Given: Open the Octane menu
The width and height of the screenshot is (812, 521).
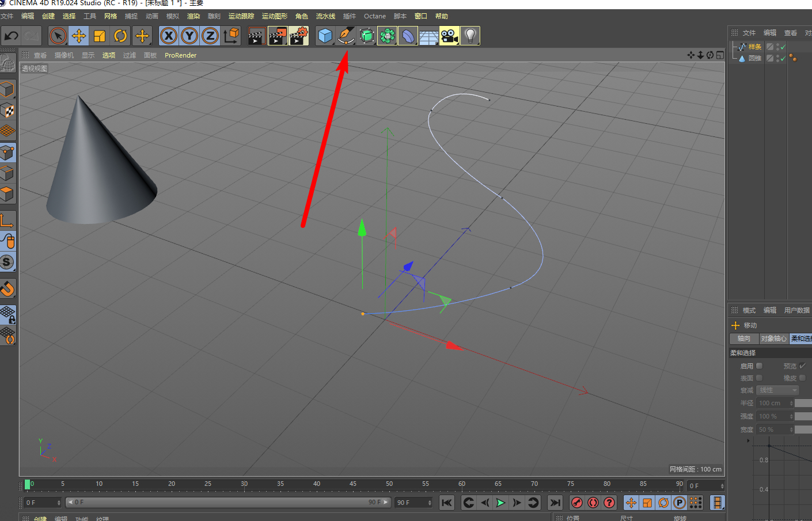Looking at the screenshot, I should (375, 16).
